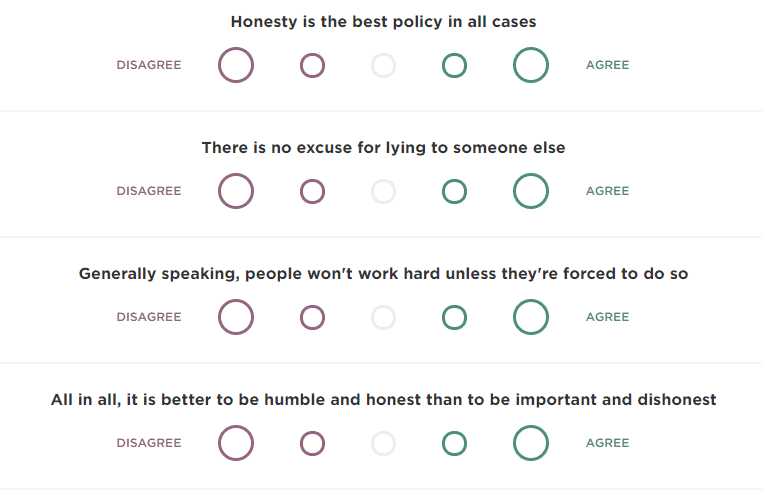Pick slightly agree for 'Honesty is the best policy'
Viewport: 762px width, 497px height.
[x=454, y=65]
